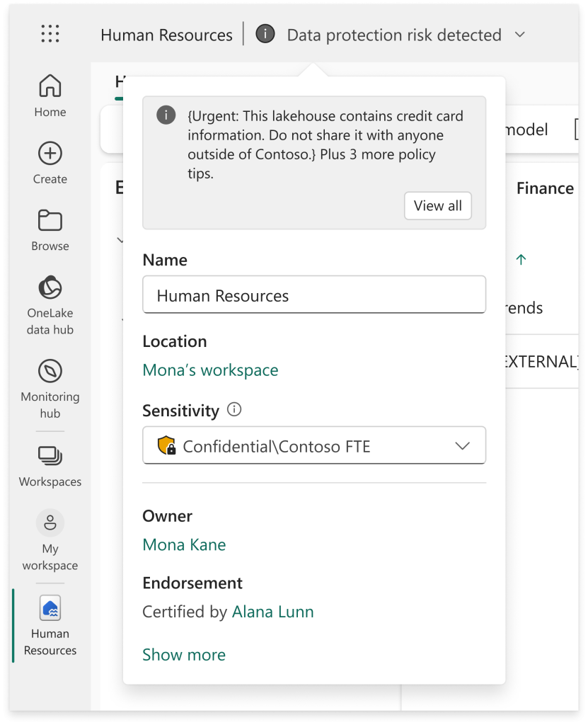
Task: Open the app launcher grid icon
Action: [50, 34]
